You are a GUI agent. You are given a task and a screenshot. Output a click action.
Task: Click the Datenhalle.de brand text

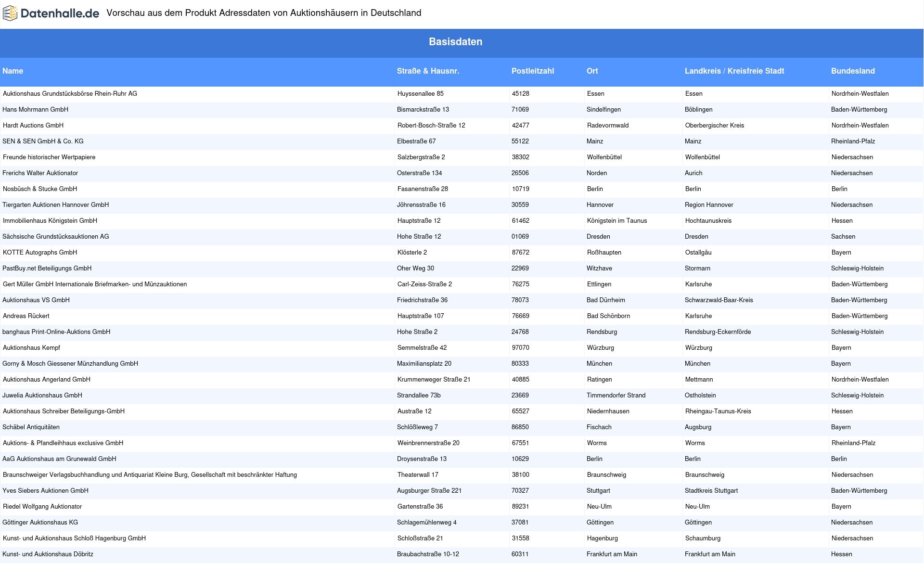tap(60, 13)
